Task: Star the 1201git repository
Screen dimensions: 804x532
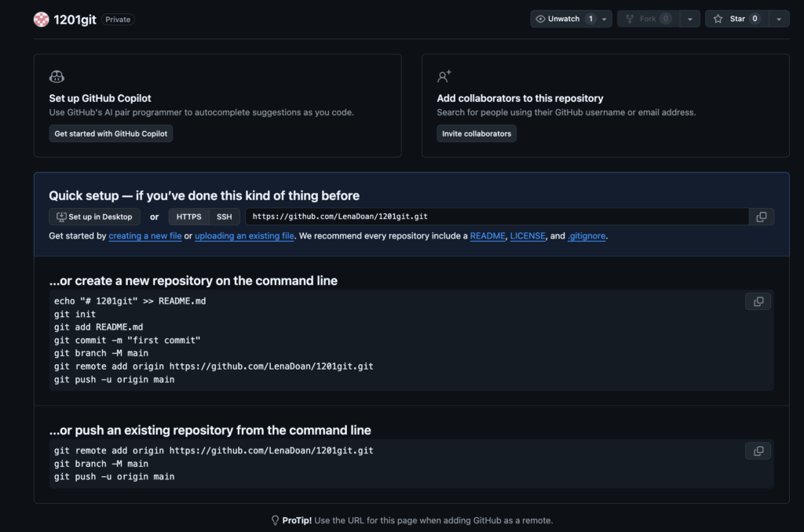Action: click(736, 19)
